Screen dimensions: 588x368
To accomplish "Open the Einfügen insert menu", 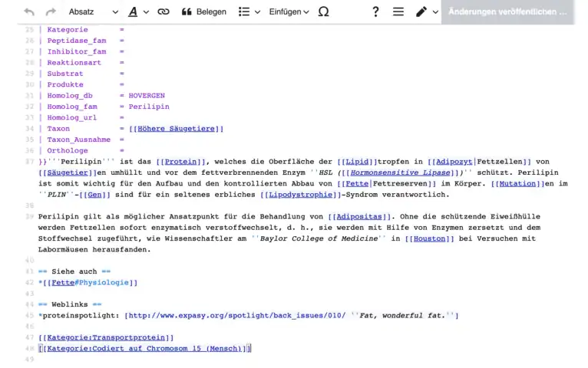I will pyautogui.click(x=289, y=12).
